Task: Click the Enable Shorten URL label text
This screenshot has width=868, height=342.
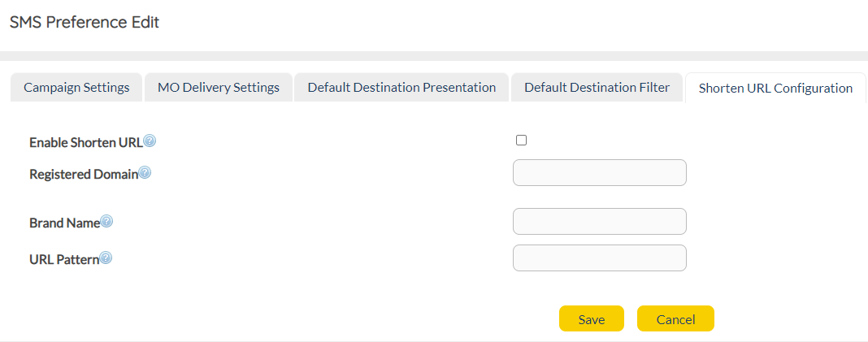Action: click(x=86, y=142)
